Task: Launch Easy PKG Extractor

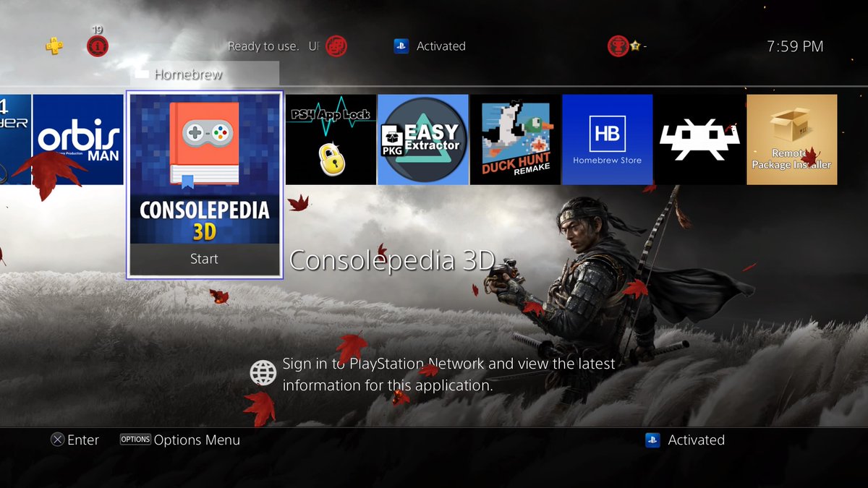Action: point(423,140)
